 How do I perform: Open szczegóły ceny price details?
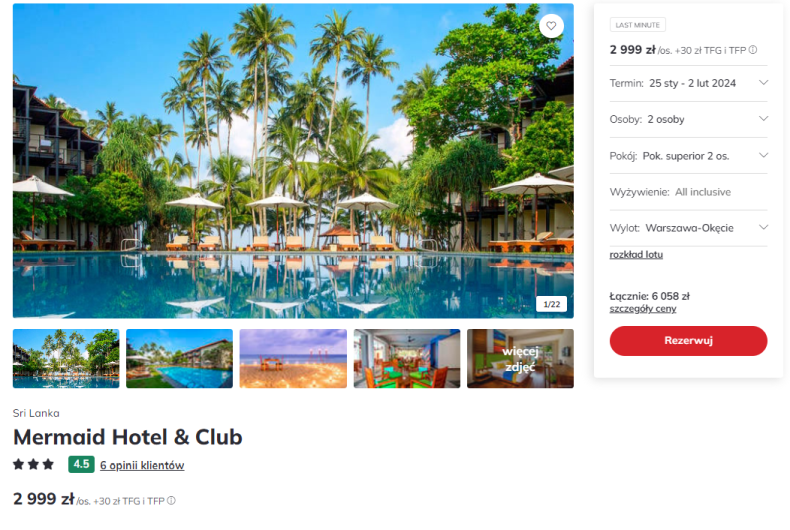(643, 309)
